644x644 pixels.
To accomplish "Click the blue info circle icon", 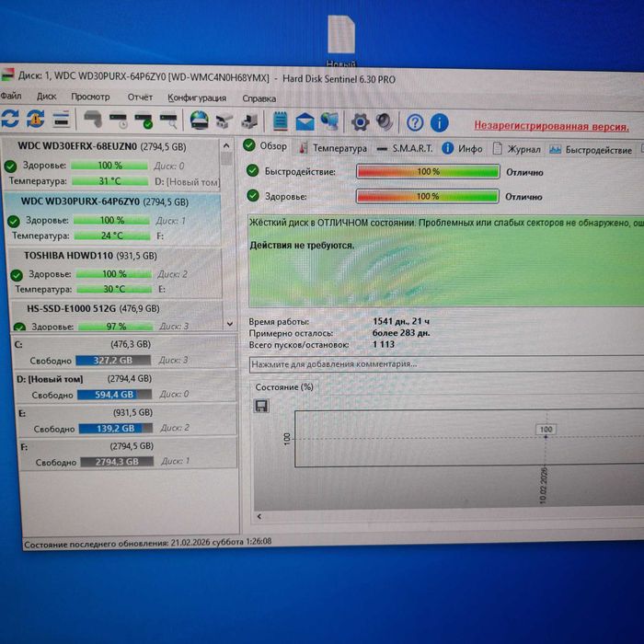I will point(439,122).
